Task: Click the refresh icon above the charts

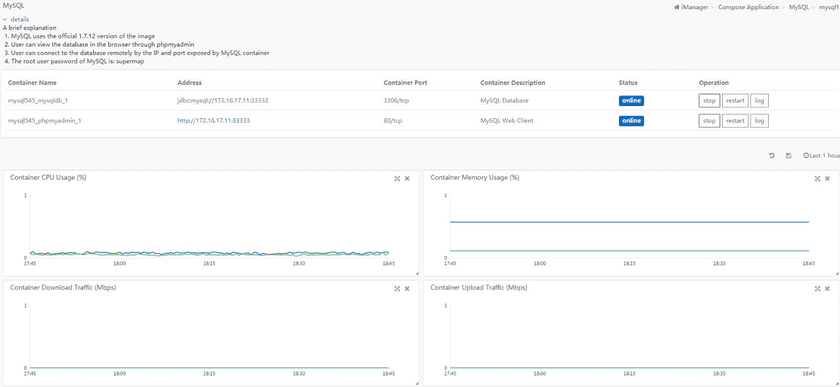Action: (x=771, y=155)
